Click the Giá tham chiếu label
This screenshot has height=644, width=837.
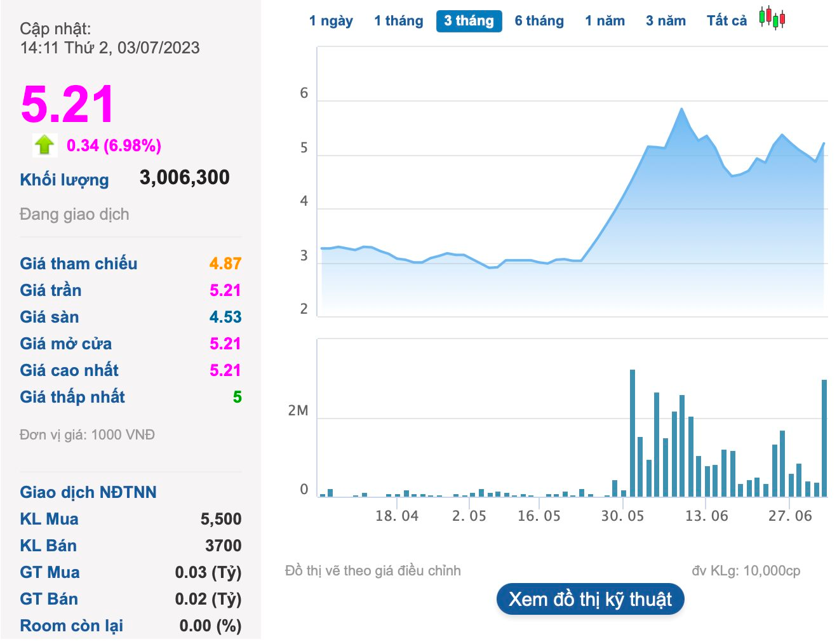point(78,264)
